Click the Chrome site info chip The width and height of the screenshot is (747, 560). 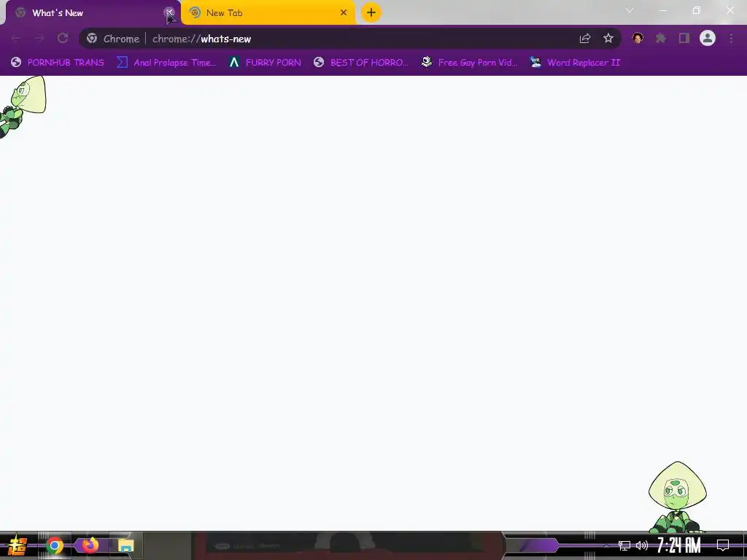113,39
